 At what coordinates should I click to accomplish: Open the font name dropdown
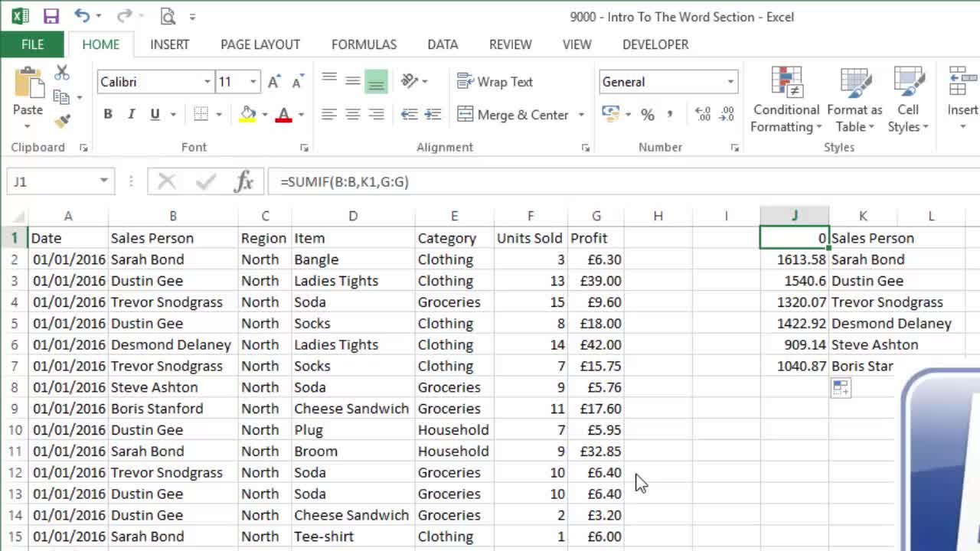pyautogui.click(x=207, y=82)
